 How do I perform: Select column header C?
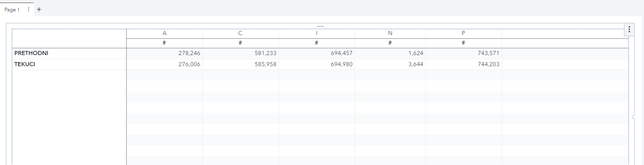240,33
